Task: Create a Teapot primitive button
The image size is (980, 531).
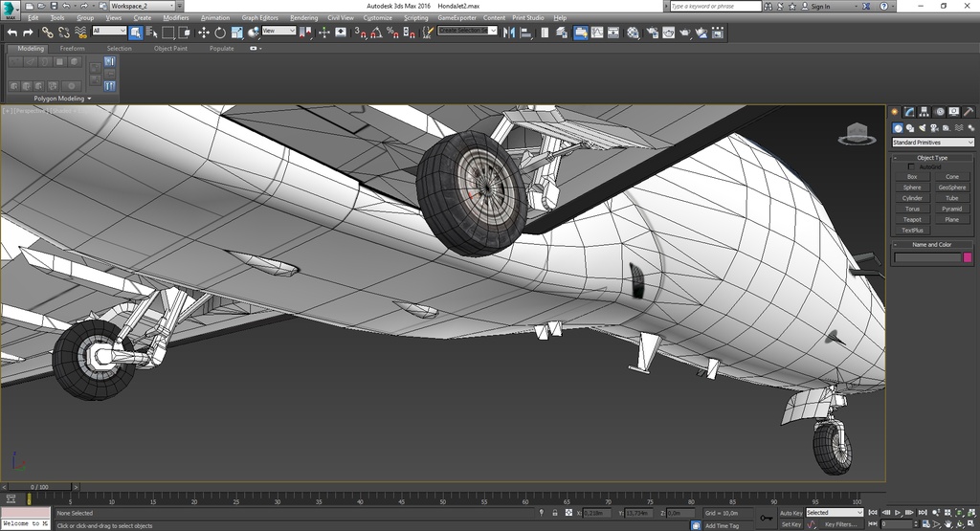Action: point(912,220)
